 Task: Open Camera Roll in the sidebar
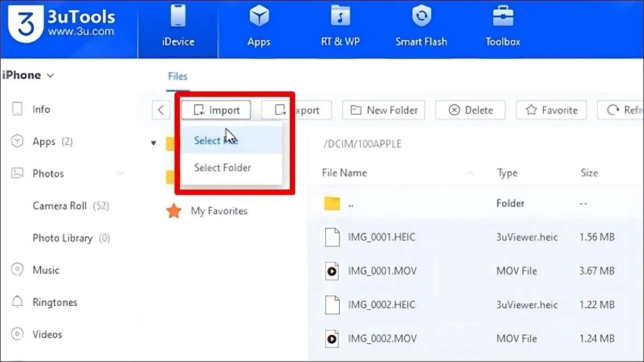(x=60, y=206)
